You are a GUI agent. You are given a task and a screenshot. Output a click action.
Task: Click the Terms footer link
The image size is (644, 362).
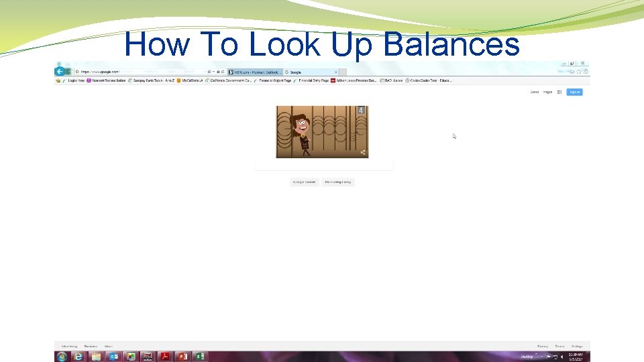[x=559, y=347]
